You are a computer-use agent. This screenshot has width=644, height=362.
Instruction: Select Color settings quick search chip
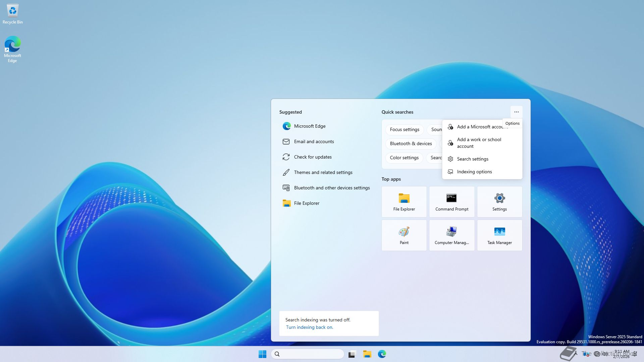(x=404, y=158)
